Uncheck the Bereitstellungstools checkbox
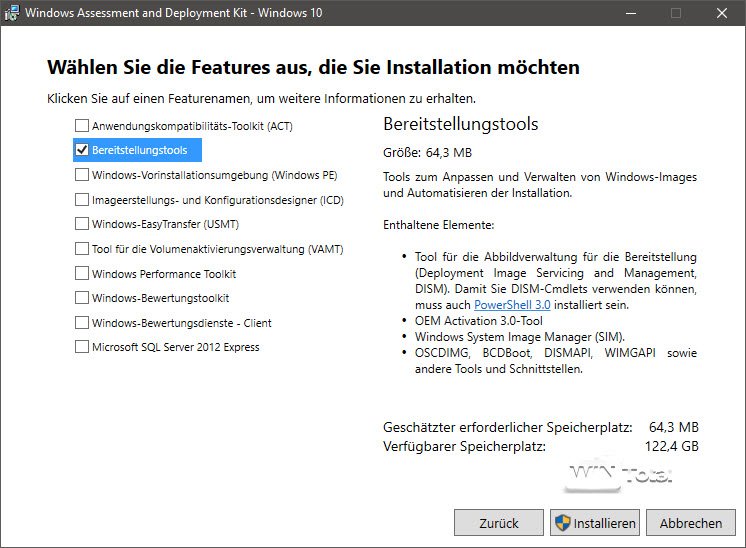The image size is (746, 548). (x=81, y=150)
